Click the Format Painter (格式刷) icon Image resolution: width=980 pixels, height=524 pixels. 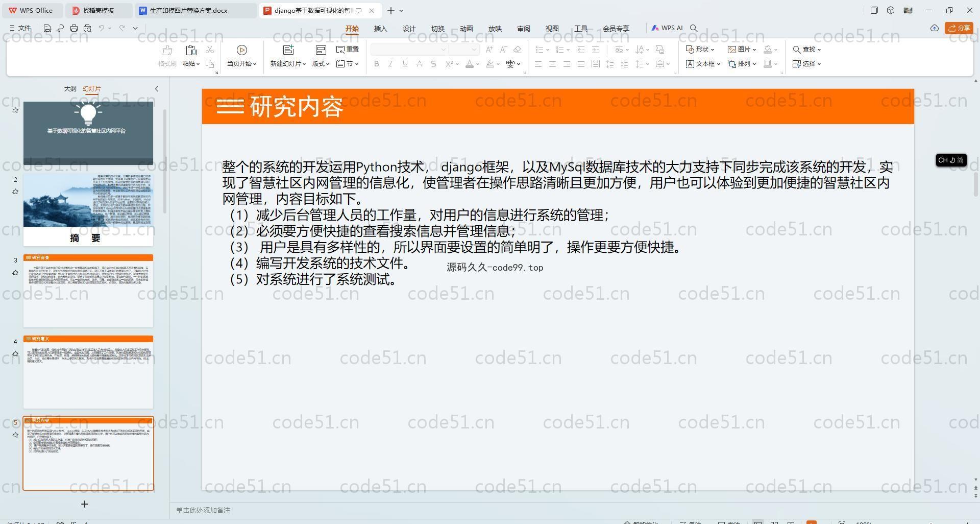(x=167, y=50)
